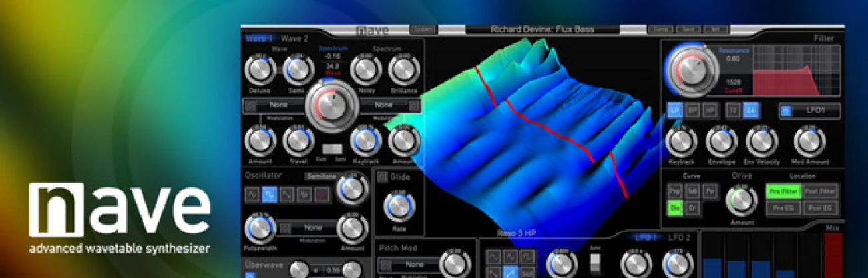Image resolution: width=868 pixels, height=278 pixels.
Task: Open the Pitch Mod None dropdown
Action: 415,264
